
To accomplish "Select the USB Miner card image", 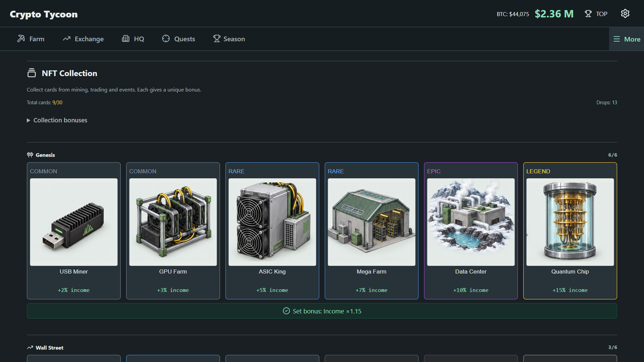I will click(74, 222).
